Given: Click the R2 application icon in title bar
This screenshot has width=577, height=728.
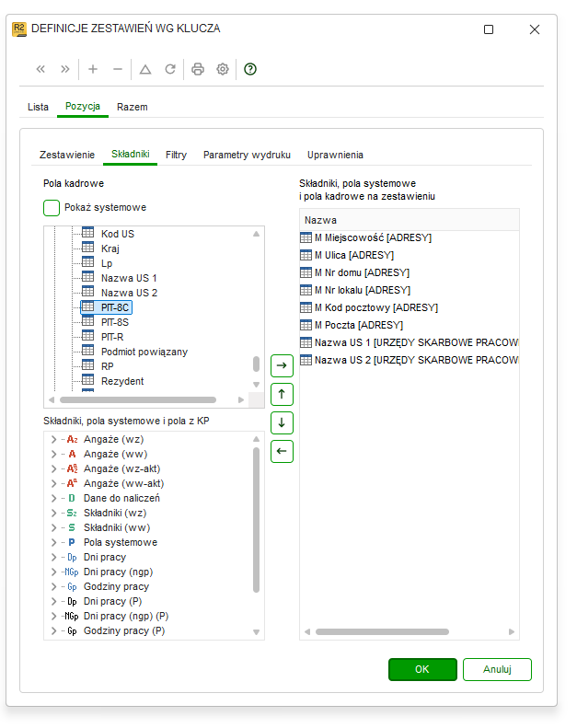Looking at the screenshot, I should (x=19, y=29).
